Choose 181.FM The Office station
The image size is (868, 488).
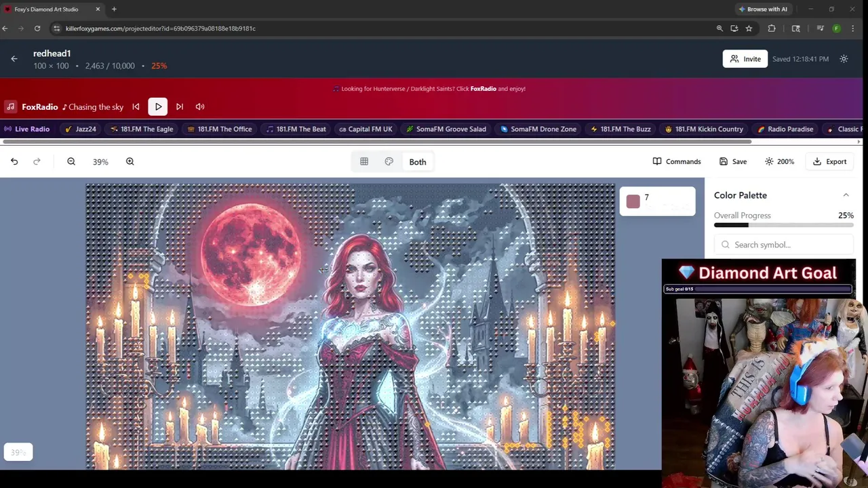(x=220, y=129)
